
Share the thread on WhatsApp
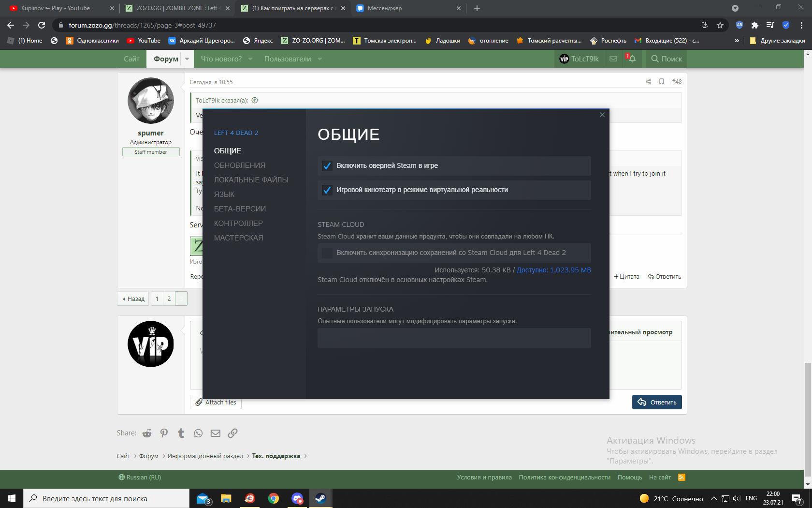(x=198, y=433)
